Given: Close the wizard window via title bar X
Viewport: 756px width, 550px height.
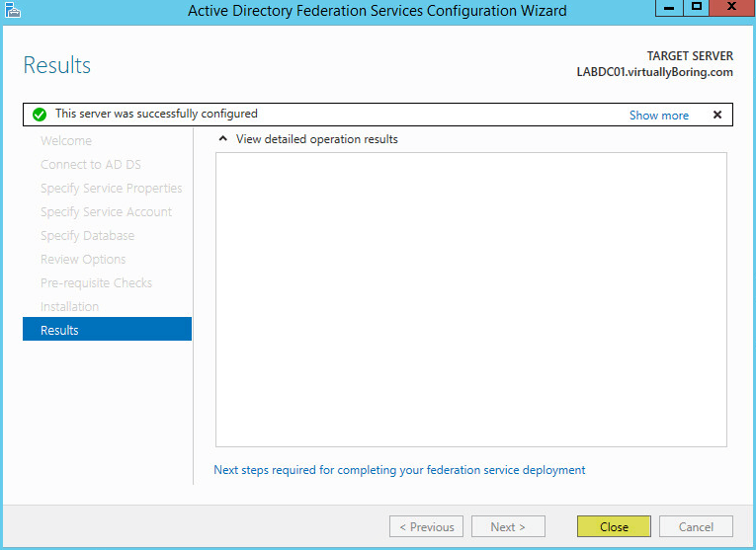Looking at the screenshot, I should [x=731, y=7].
